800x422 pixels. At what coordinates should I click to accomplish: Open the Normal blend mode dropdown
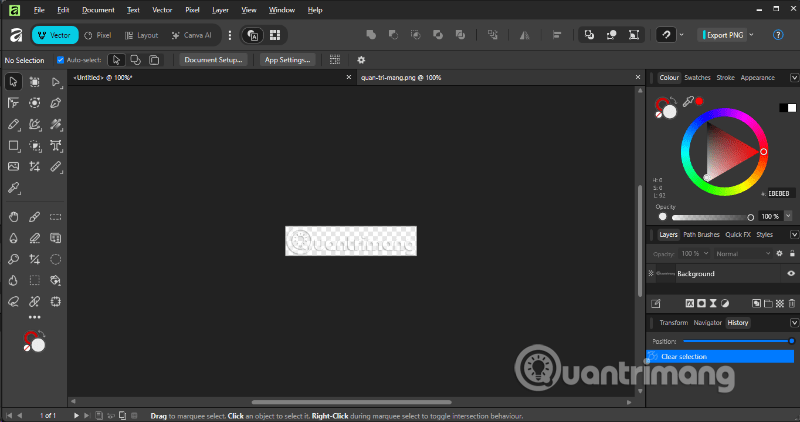[743, 254]
